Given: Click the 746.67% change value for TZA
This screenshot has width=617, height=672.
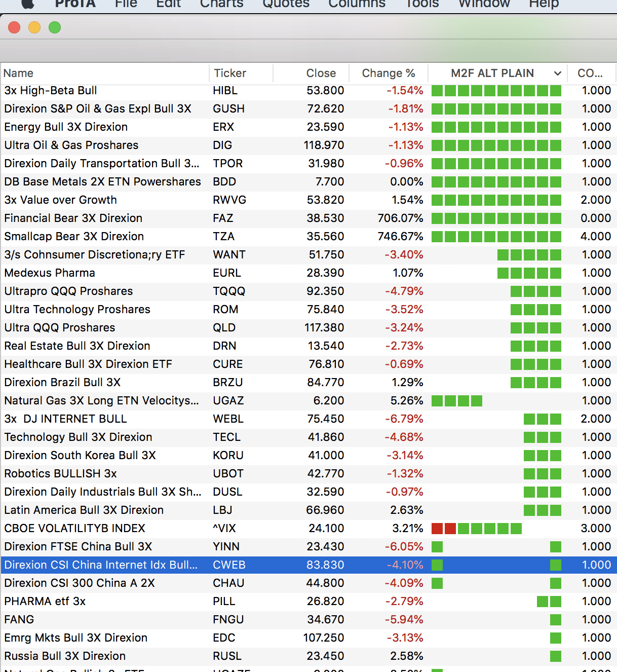Looking at the screenshot, I should [x=400, y=236].
